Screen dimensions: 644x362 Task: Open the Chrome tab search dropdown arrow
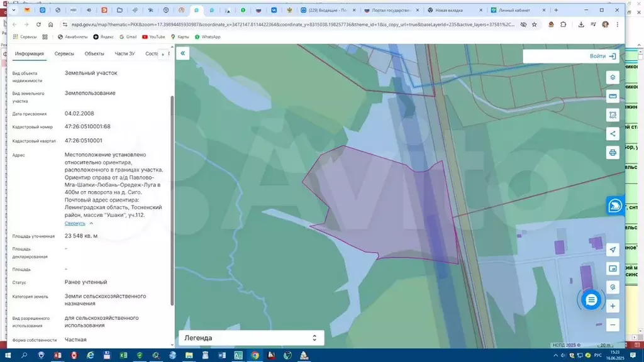point(14,10)
